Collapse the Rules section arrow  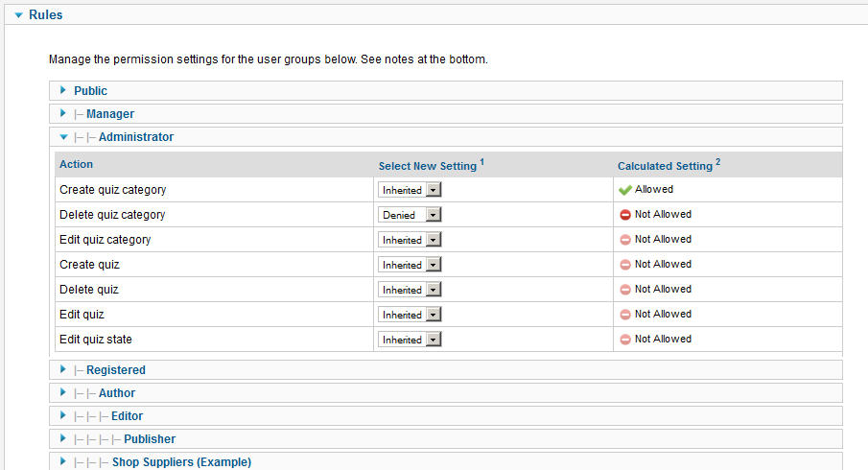pyautogui.click(x=19, y=15)
